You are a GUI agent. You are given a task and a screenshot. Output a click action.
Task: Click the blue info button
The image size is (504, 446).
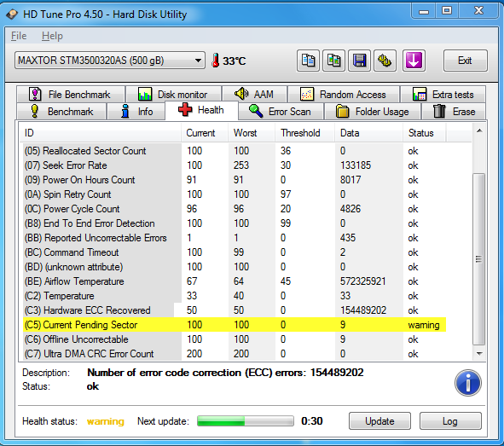(x=467, y=383)
